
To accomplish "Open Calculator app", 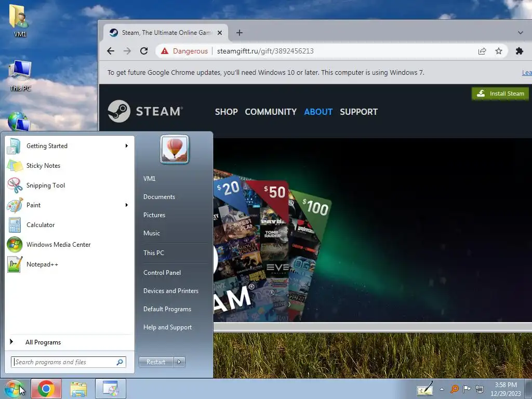I will 70,224.
